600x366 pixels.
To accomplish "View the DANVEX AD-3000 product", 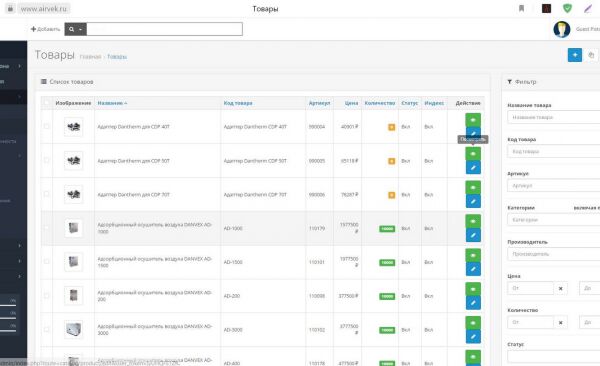I will (x=473, y=323).
